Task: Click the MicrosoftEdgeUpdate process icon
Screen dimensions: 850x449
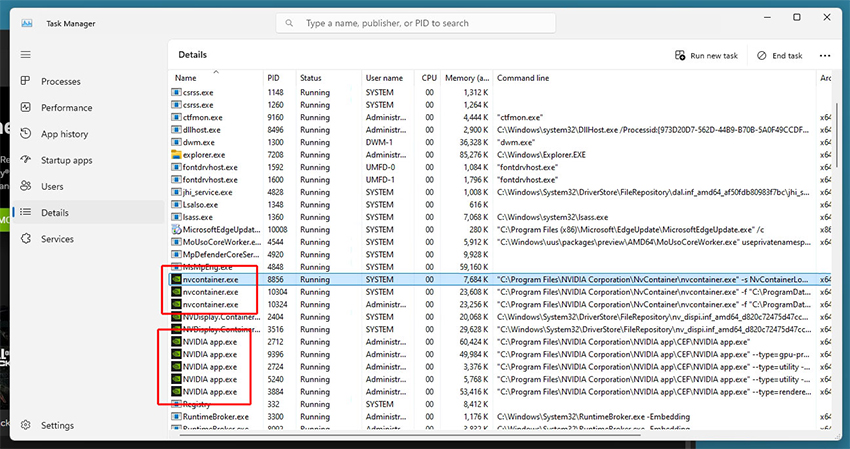Action: click(x=176, y=229)
